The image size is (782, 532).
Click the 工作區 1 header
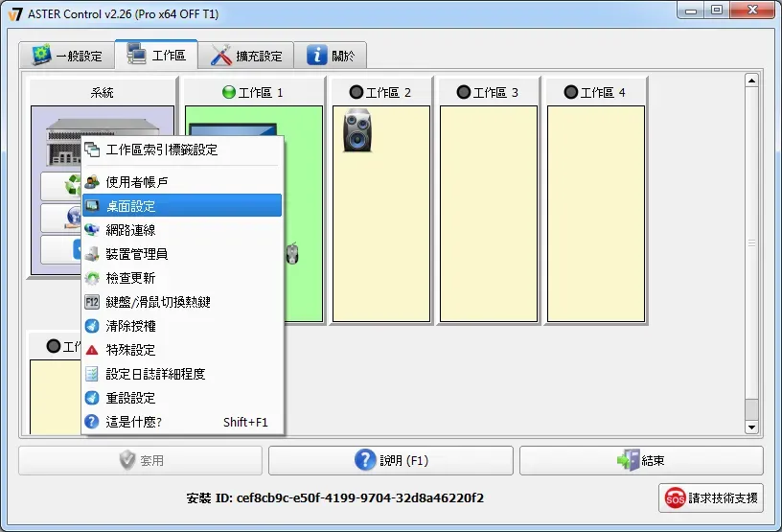tap(254, 92)
